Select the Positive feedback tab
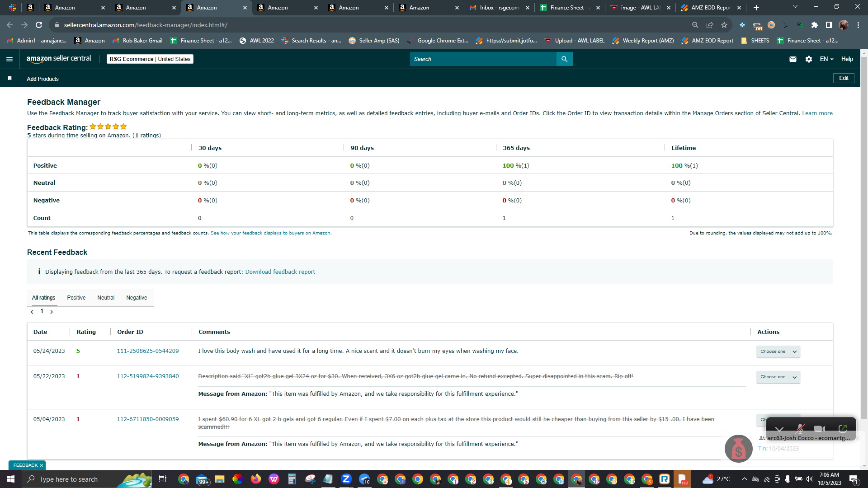The height and width of the screenshot is (488, 868). click(76, 298)
